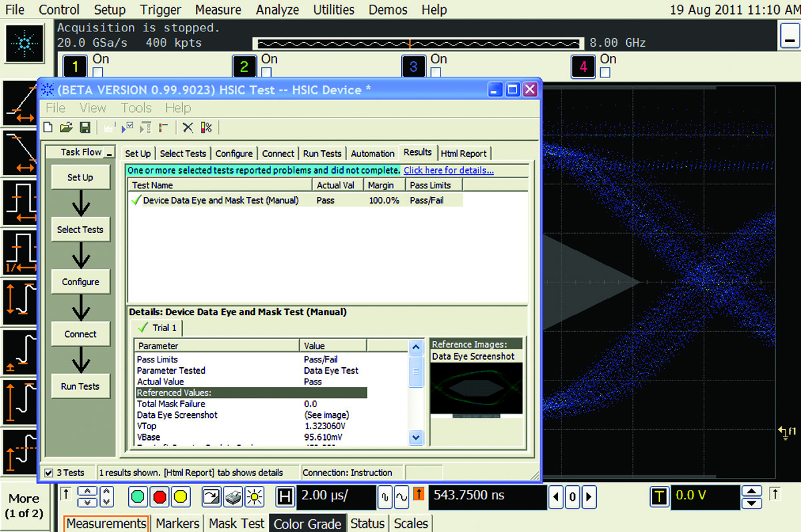
Task: Toggle the 3 Tests checkbox
Action: pos(48,473)
